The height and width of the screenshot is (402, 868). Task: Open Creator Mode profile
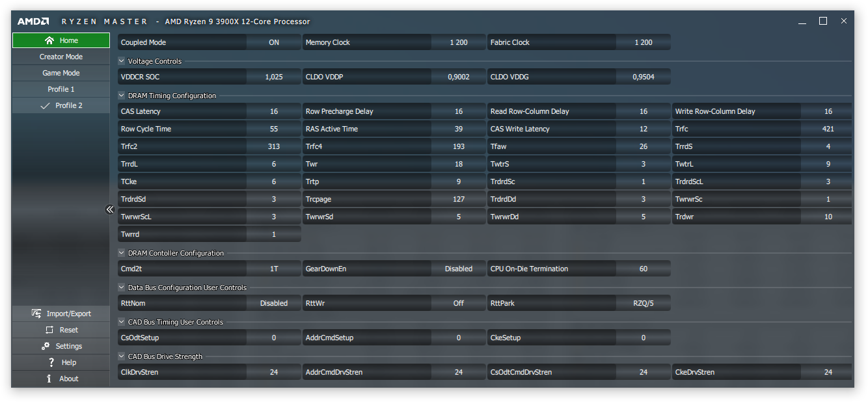tap(61, 57)
